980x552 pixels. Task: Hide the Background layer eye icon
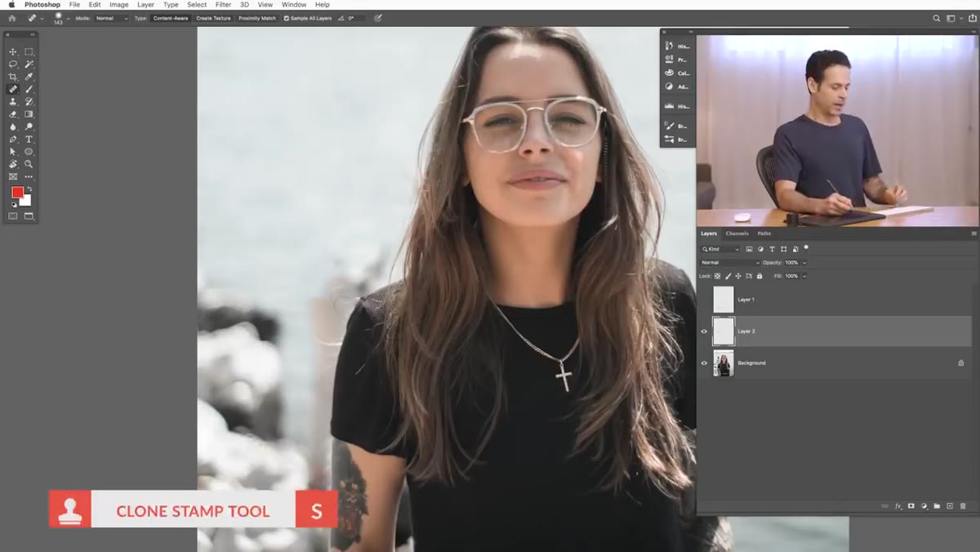pos(704,363)
